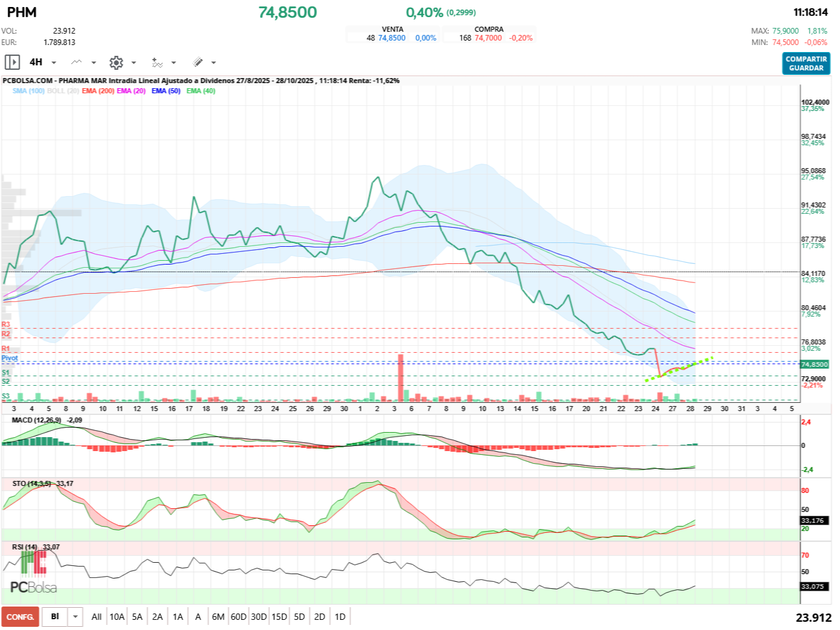Open the chart type line icon
The image size is (840, 630).
[x=77, y=62]
